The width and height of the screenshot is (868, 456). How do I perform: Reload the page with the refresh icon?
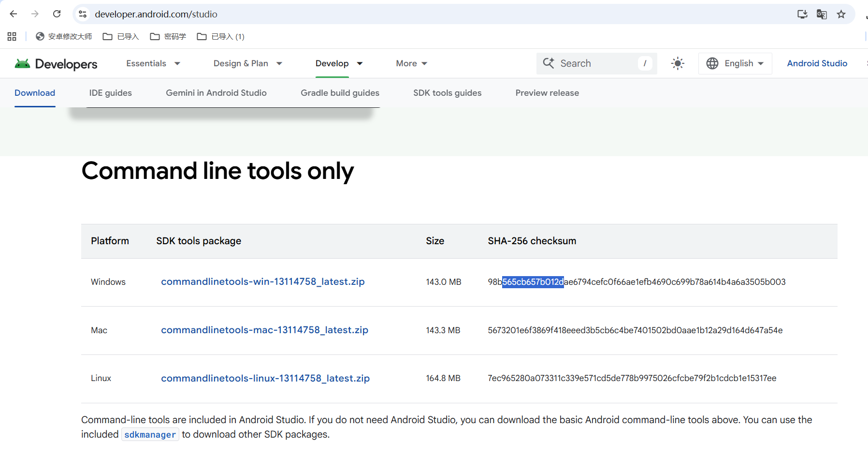[57, 14]
